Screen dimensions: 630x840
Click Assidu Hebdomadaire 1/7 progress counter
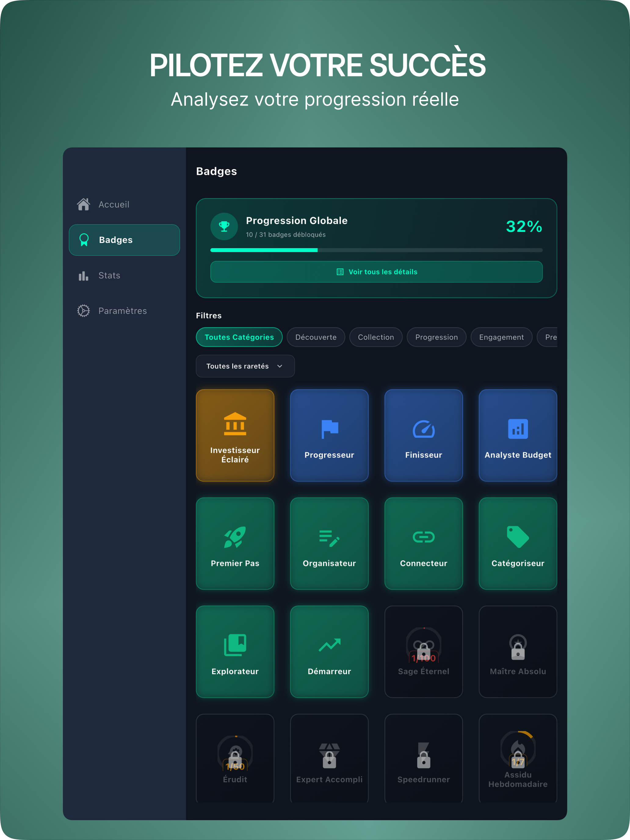pos(518,762)
